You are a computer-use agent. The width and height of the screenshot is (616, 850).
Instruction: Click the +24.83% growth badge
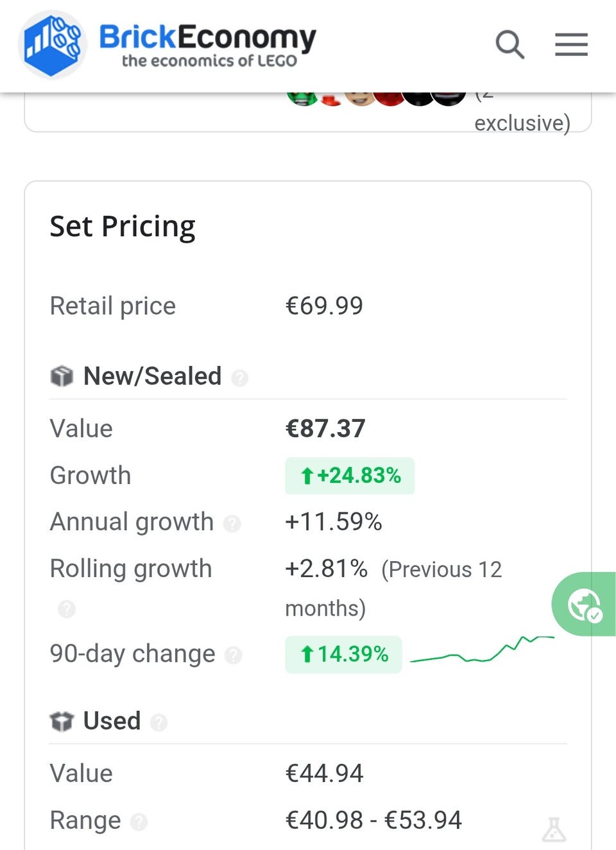[350, 476]
